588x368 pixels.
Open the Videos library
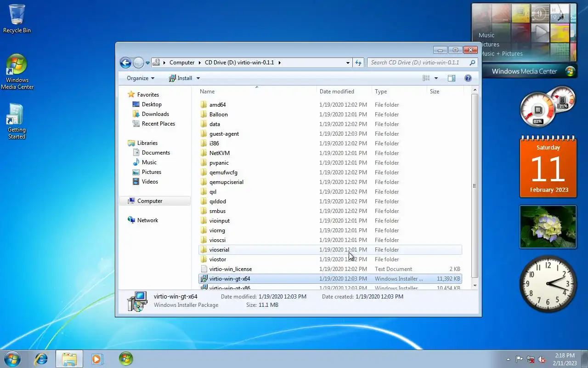pos(150,182)
